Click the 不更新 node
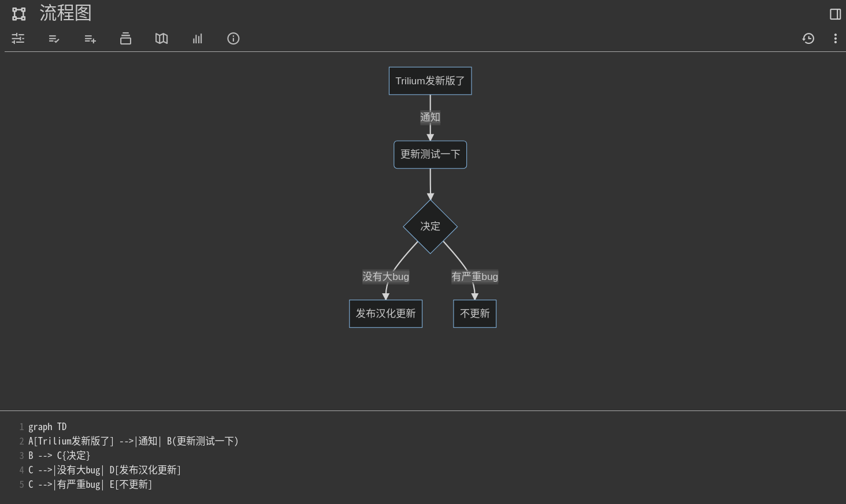Screen dimensions: 846x504 click(474, 313)
